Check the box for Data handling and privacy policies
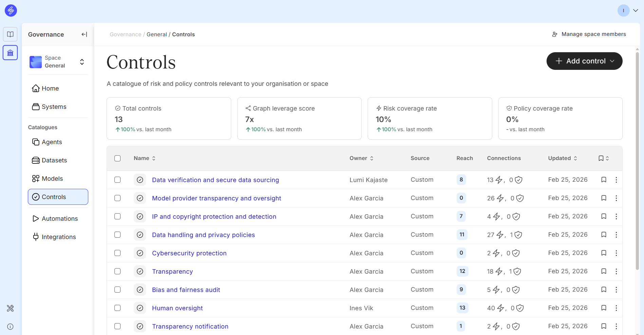Screen dimensions: 644x335 point(117,235)
